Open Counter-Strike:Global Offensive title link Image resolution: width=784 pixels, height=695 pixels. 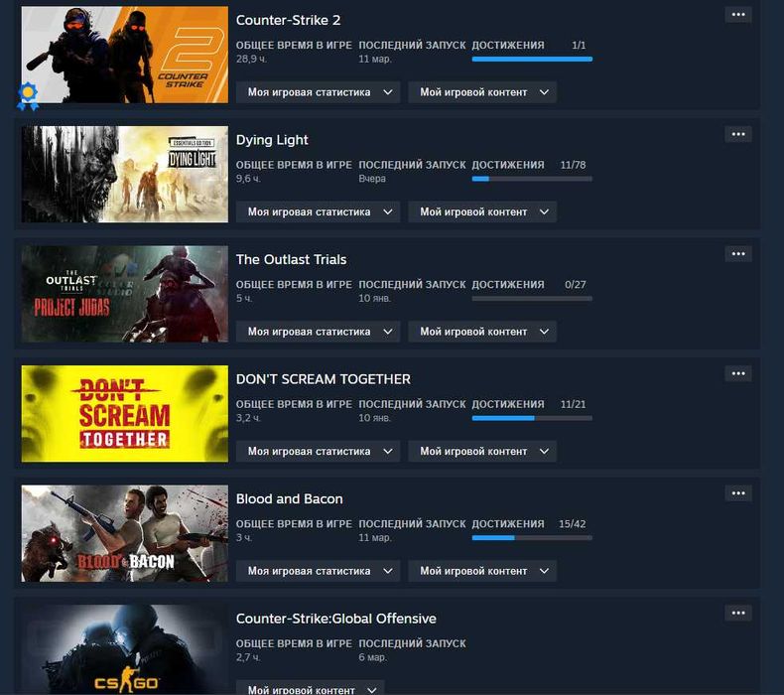click(x=336, y=619)
